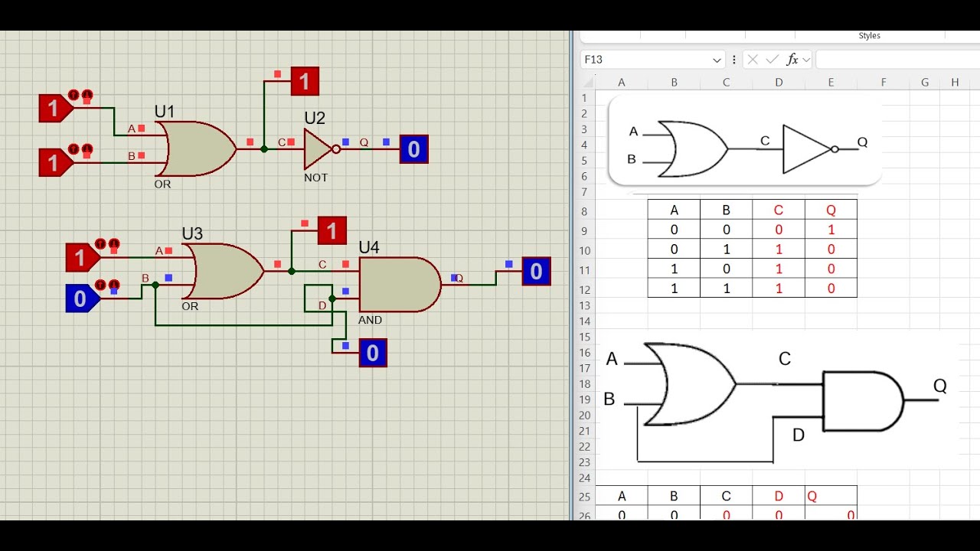Toggle the logic state feeding U1 input A
This screenshot has width=980, height=551.
(x=56, y=109)
